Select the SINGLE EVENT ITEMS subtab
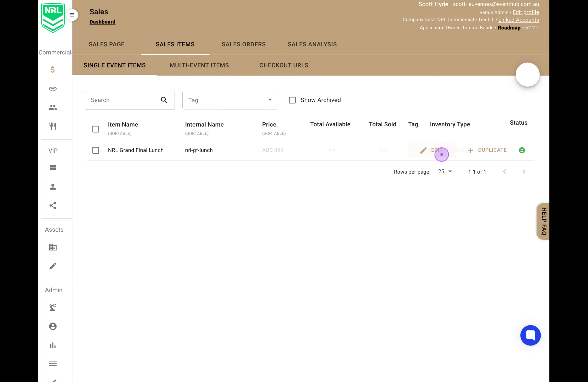Image resolution: width=588 pixels, height=382 pixels. click(x=115, y=65)
